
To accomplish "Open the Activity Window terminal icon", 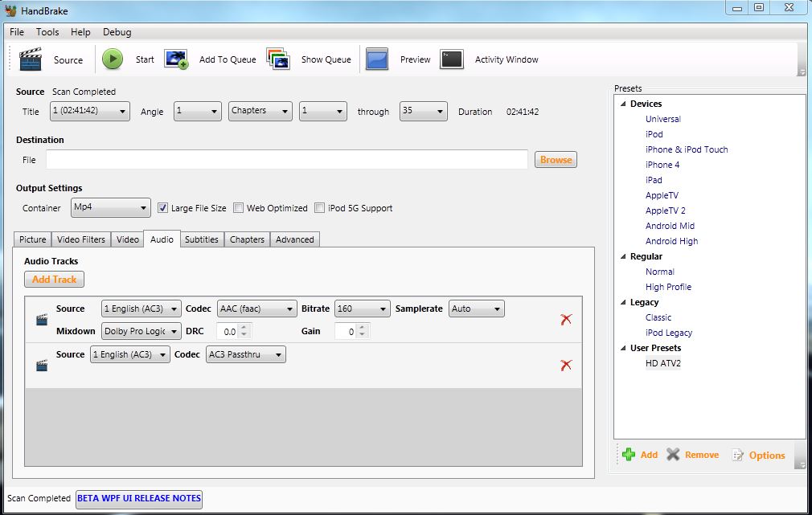I will (x=452, y=59).
